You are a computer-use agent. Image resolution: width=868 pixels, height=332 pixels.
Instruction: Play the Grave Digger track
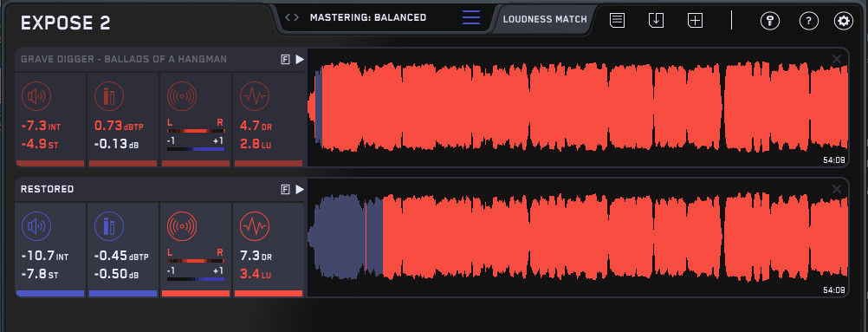pyautogui.click(x=300, y=59)
